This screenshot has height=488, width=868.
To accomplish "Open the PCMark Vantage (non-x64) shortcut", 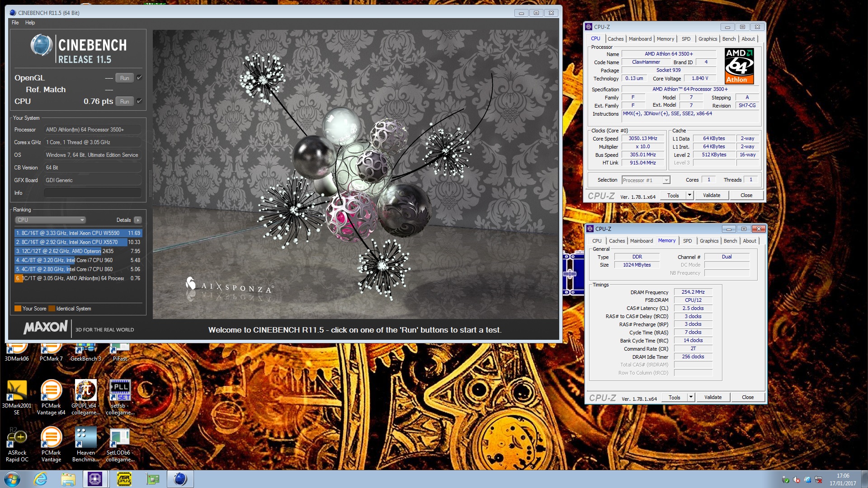I will (51, 444).
